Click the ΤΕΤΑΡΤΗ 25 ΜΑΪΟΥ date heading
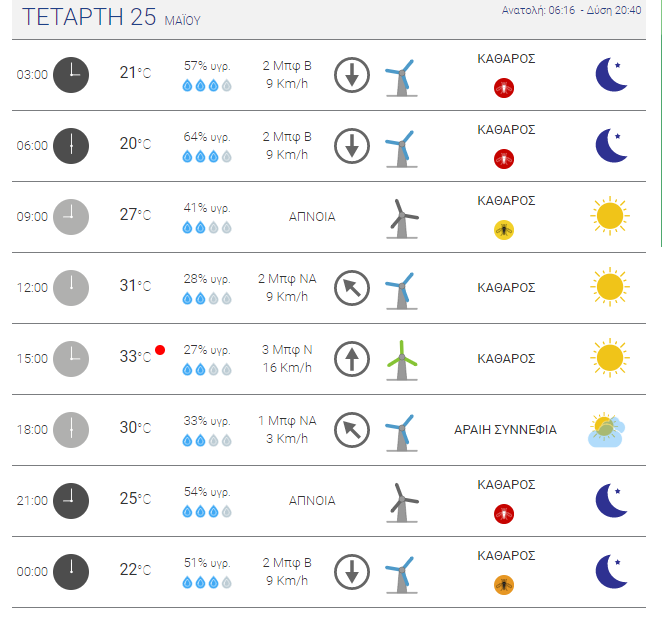Viewport: 662px width, 617px height. (111, 17)
